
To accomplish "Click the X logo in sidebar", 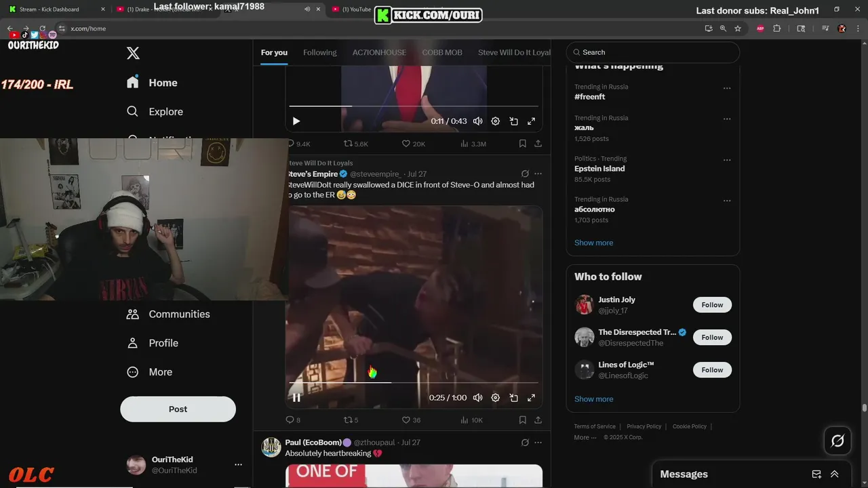I will pos(133,53).
